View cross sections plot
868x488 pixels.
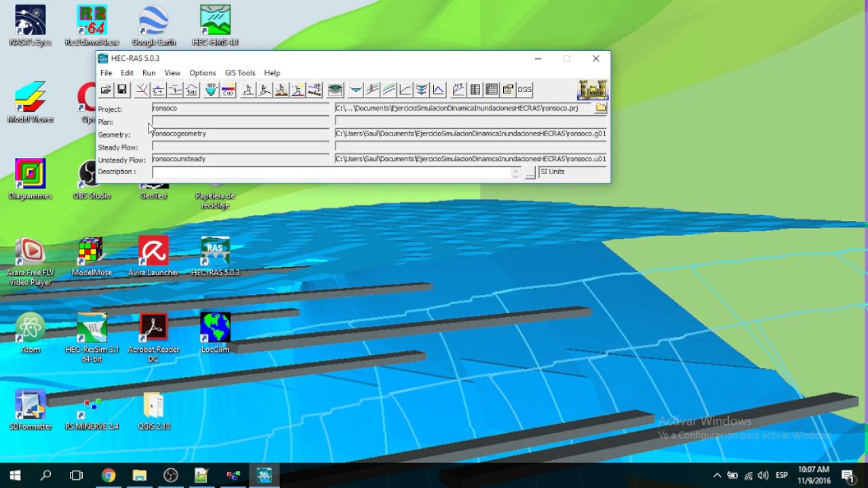[355, 89]
